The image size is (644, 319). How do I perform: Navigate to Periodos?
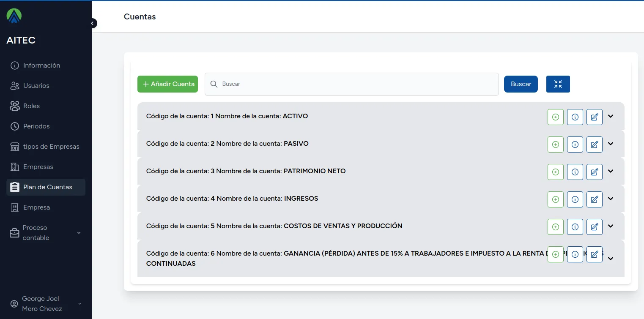click(x=46, y=126)
